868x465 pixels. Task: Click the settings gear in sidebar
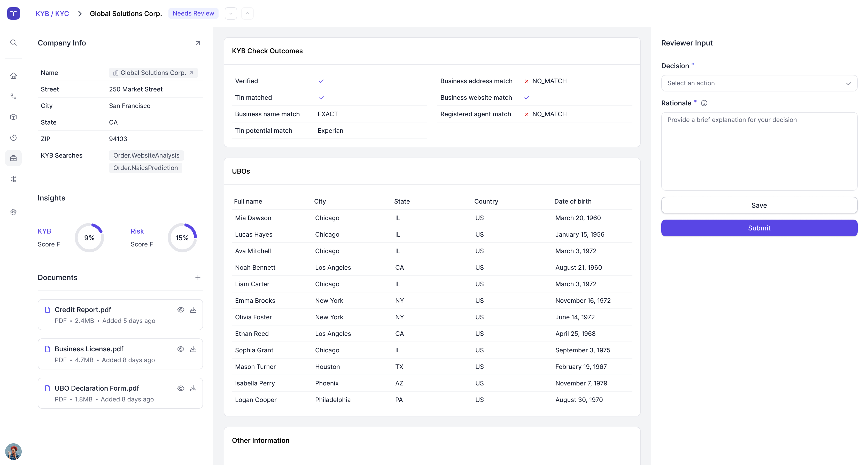(13, 212)
